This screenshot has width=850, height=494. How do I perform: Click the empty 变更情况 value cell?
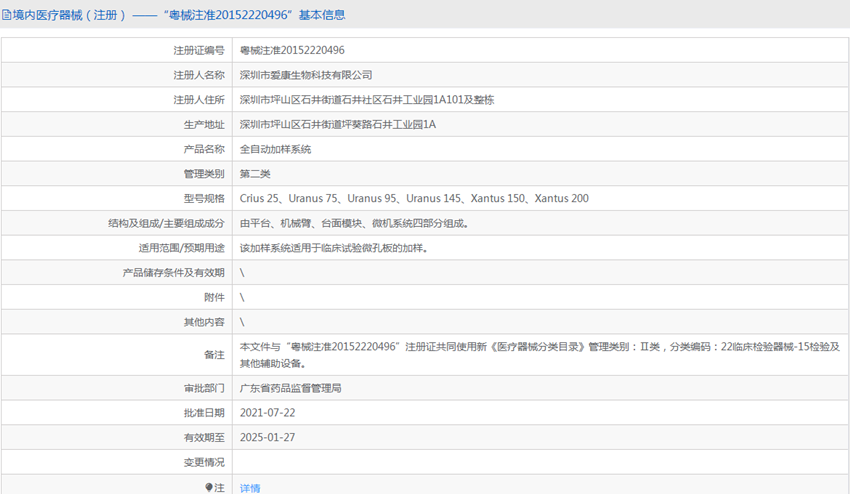click(x=540, y=462)
